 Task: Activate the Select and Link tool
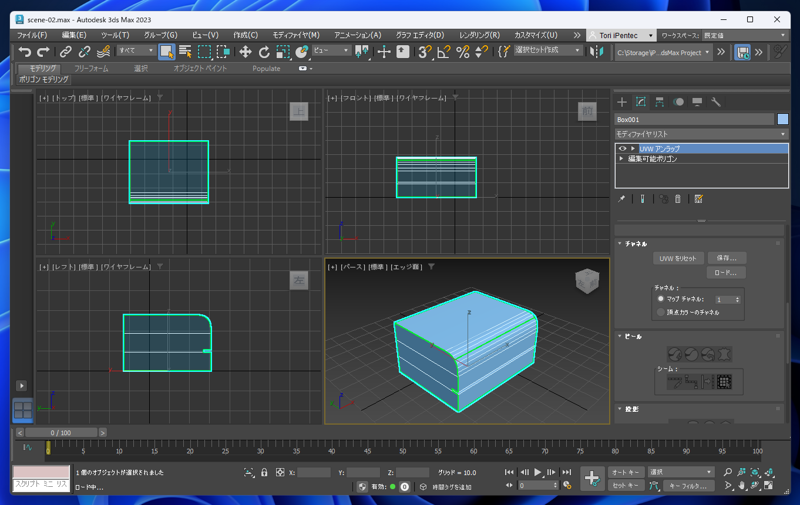(x=65, y=52)
